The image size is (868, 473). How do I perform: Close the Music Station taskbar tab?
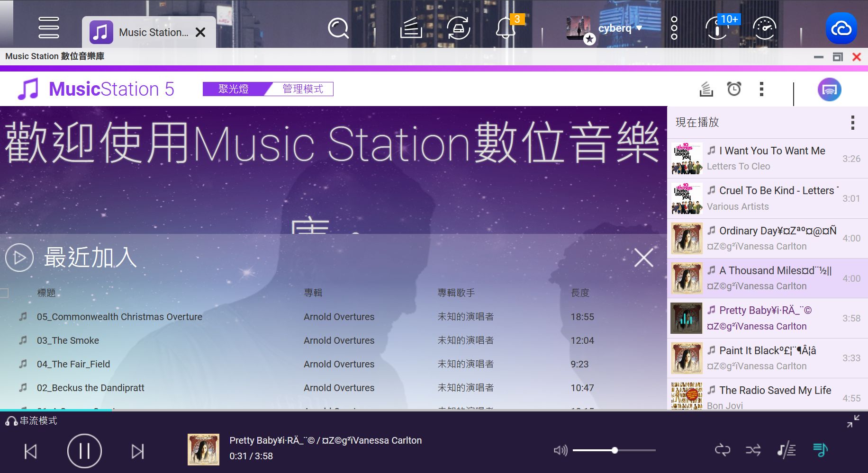tap(201, 32)
